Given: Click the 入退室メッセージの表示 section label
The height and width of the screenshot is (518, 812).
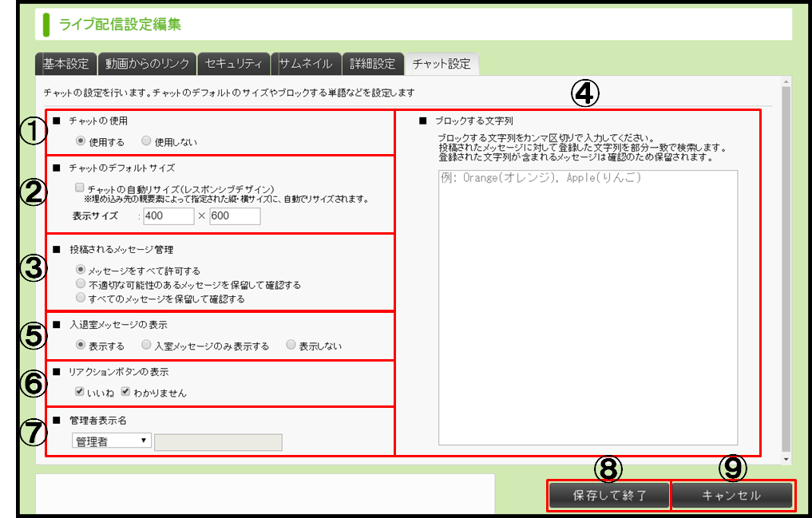Looking at the screenshot, I should pyautogui.click(x=119, y=325).
